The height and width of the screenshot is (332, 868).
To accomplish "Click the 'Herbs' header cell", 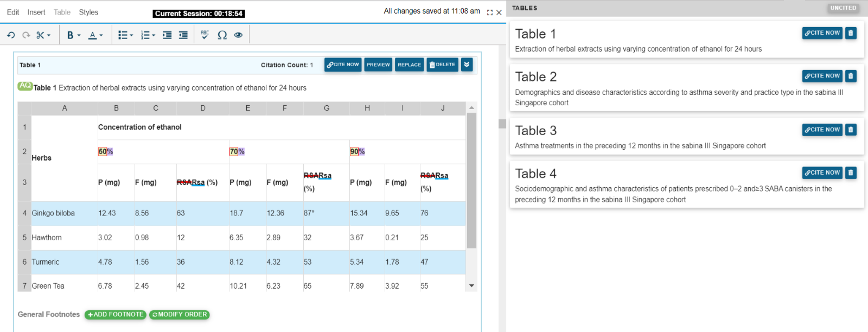I will click(65, 158).
